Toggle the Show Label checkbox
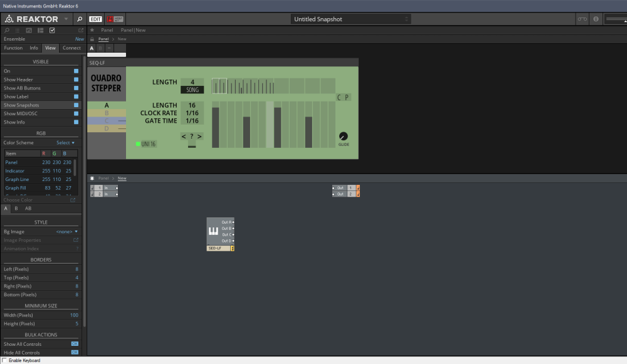This screenshot has height=364, width=627. pyautogui.click(x=76, y=96)
